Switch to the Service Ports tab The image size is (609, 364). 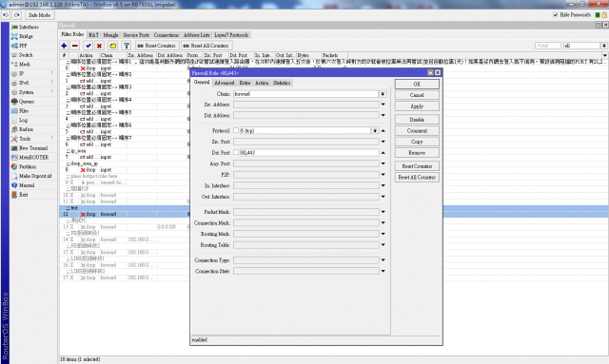(x=136, y=35)
